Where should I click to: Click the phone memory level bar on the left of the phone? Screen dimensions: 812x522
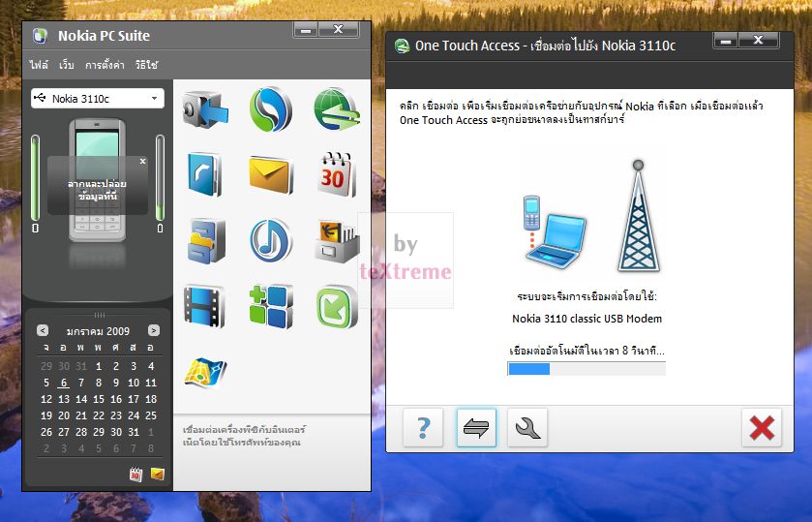35,178
